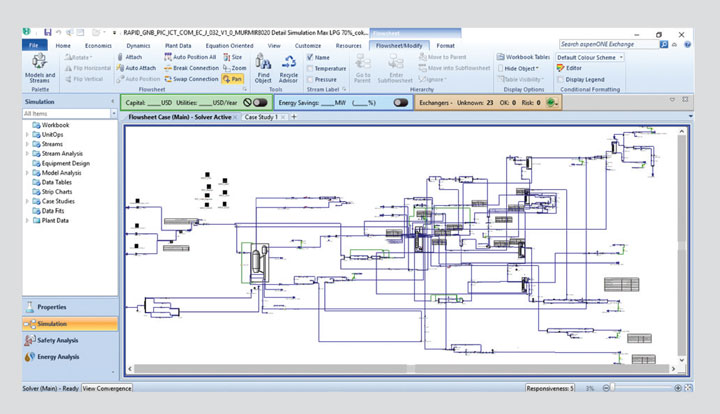Switch to the Economics ribbon tab

click(98, 45)
